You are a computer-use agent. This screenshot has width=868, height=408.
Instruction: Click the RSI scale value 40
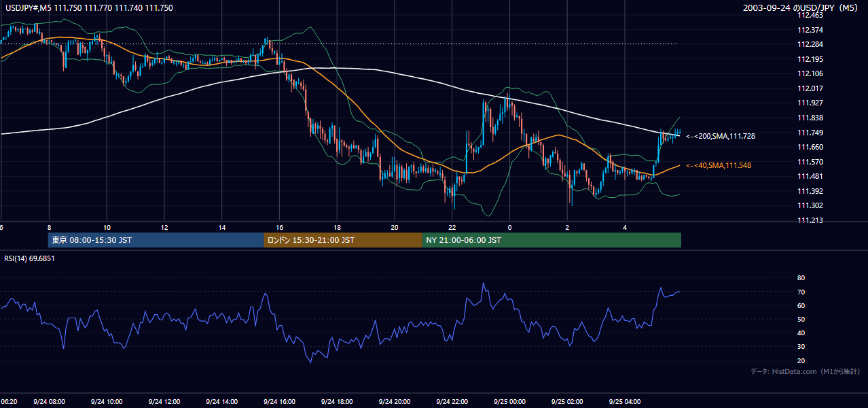pyautogui.click(x=801, y=333)
